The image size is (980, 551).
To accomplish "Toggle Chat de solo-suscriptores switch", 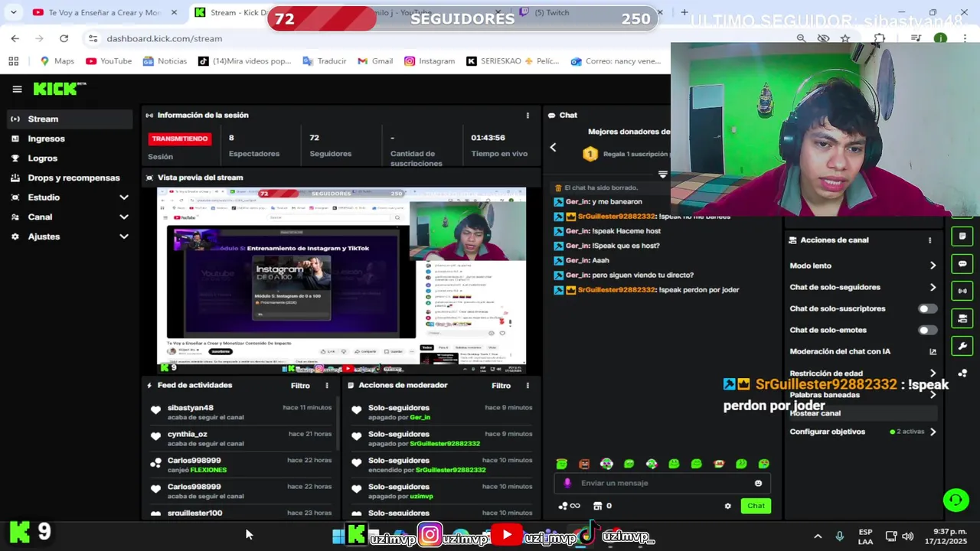I will pyautogui.click(x=927, y=308).
